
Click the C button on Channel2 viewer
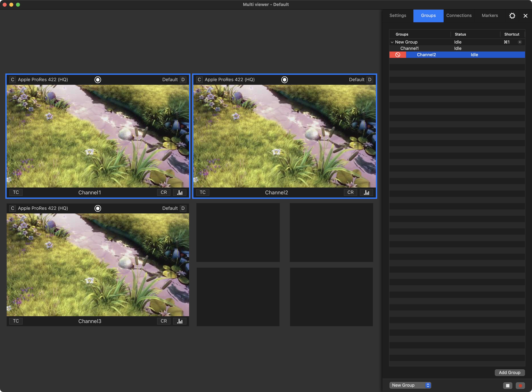pyautogui.click(x=199, y=80)
